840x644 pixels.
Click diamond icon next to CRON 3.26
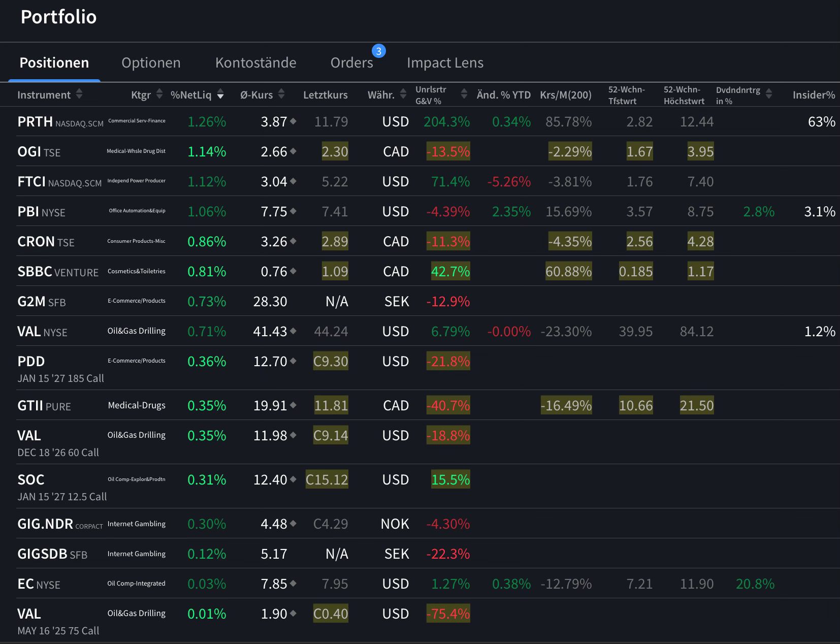coord(293,241)
